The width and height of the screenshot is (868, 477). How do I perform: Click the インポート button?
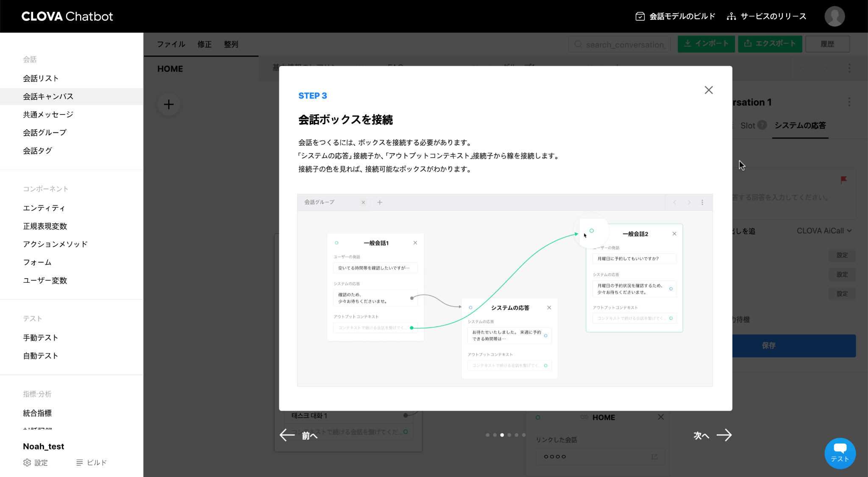tap(706, 44)
